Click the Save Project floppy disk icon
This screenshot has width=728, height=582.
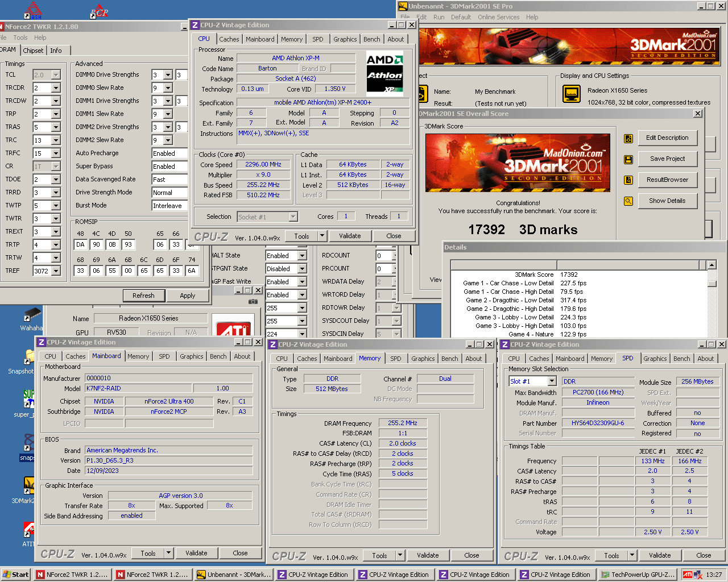628,159
